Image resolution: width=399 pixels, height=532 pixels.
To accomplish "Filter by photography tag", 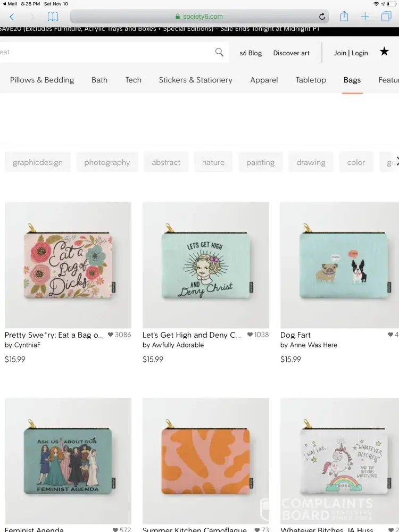I will point(107,162).
